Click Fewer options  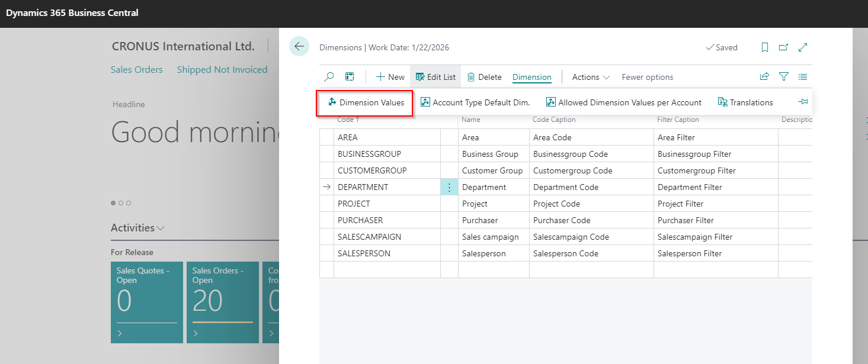(648, 77)
